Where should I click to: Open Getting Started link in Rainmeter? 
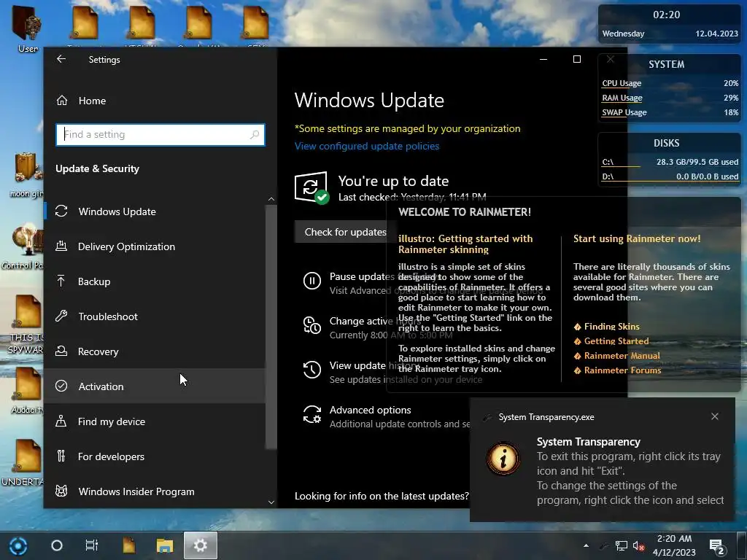(616, 341)
